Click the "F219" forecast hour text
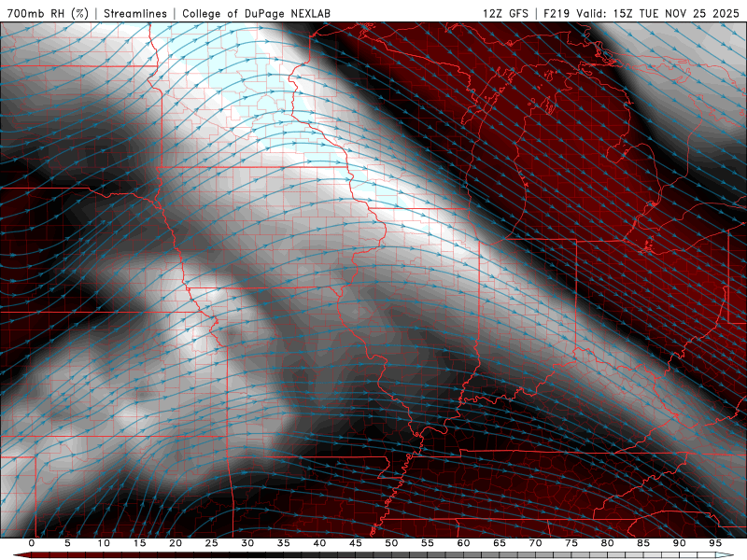The height and width of the screenshot is (560, 747). (x=557, y=13)
